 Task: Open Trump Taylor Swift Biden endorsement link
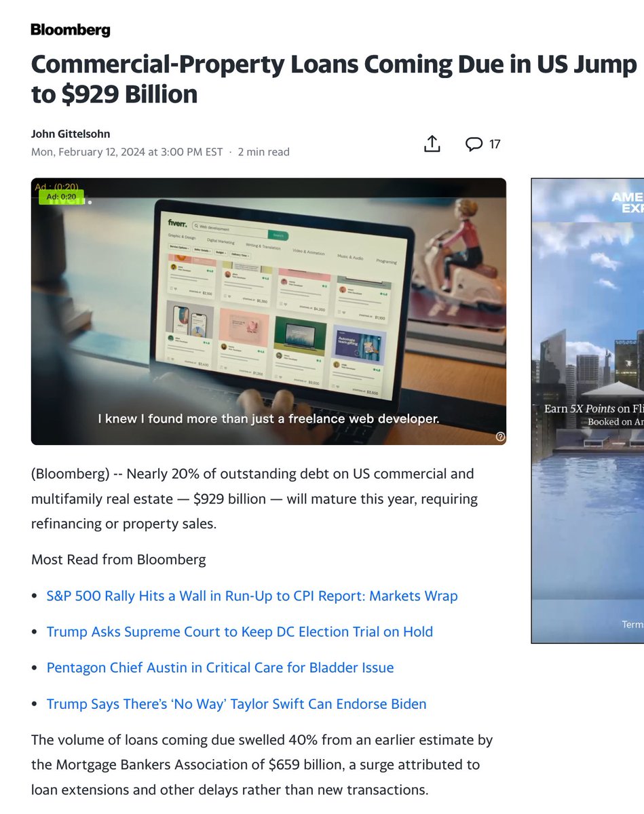coord(236,703)
